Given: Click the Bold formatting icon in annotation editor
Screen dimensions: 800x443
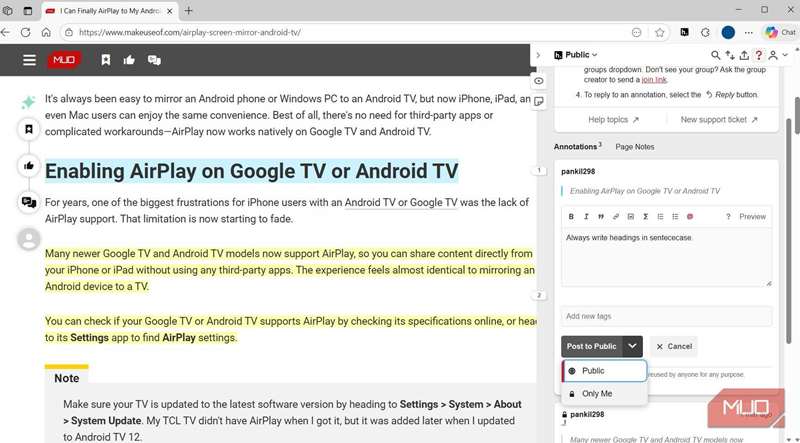Looking at the screenshot, I should [x=572, y=216].
